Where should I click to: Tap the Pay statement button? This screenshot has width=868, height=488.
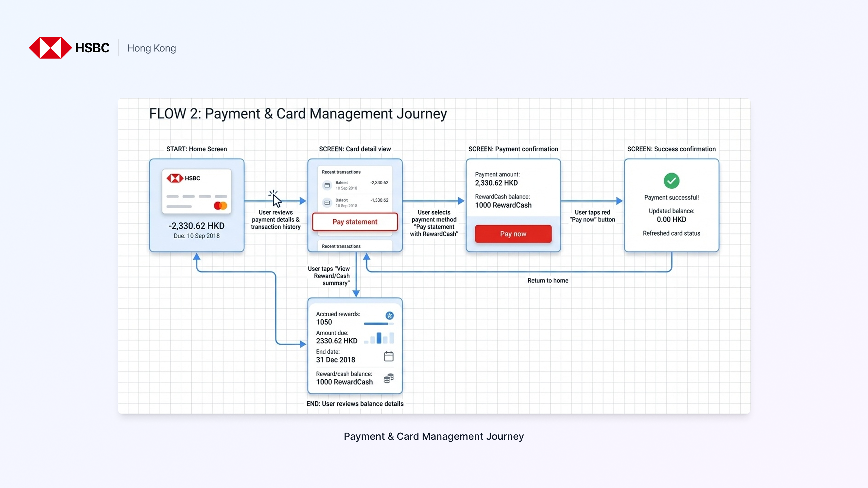point(355,221)
